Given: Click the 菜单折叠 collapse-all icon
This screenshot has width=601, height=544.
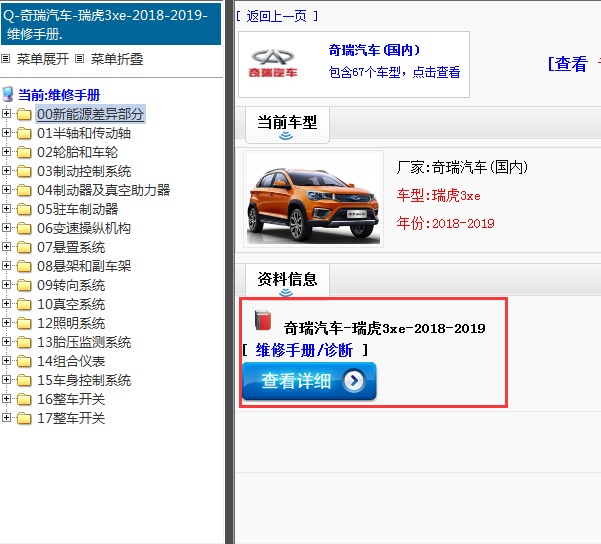Looking at the screenshot, I should [x=80, y=60].
